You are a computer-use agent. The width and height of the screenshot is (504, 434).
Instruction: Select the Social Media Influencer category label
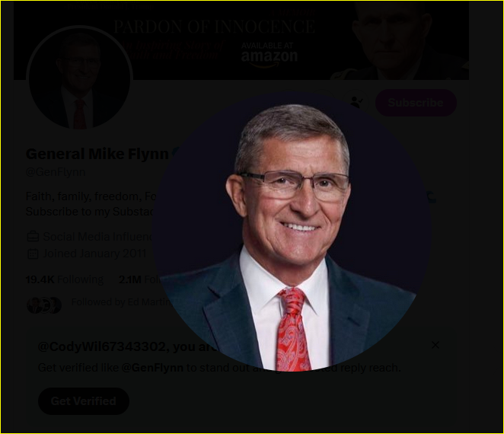coord(98,237)
